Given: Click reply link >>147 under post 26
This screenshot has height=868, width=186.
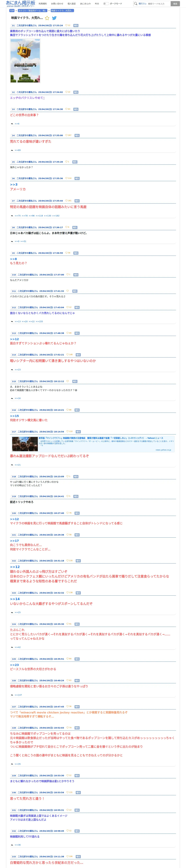Looking at the screenshot, I should [x=18, y=695].
